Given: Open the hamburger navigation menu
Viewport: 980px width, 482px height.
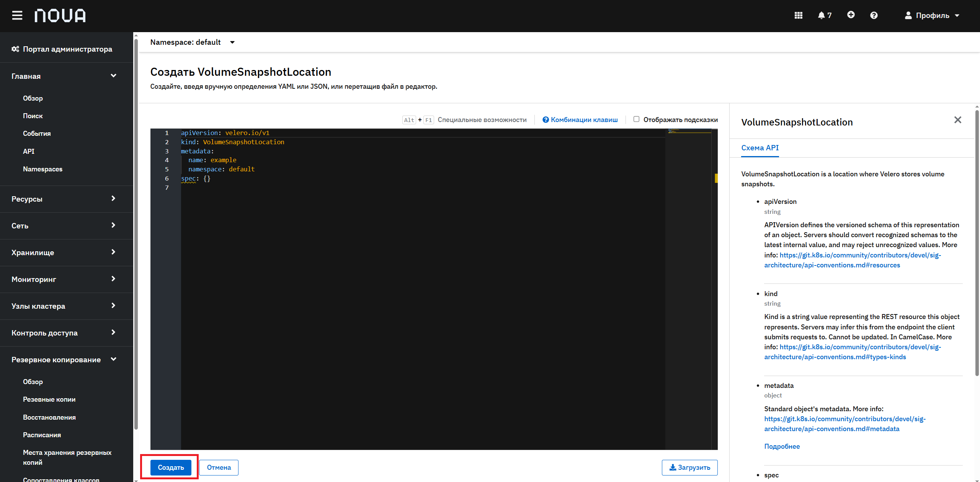Looking at the screenshot, I should [17, 15].
